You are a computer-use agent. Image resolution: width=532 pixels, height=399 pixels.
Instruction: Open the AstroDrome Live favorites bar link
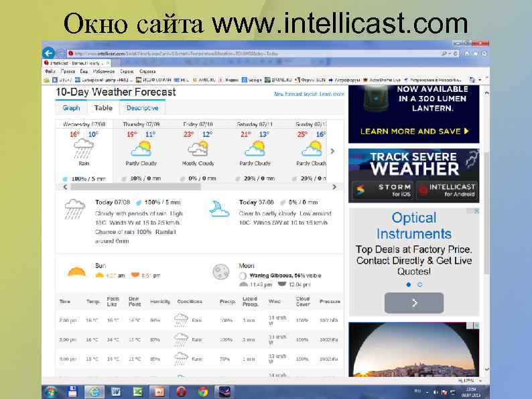[x=382, y=80]
